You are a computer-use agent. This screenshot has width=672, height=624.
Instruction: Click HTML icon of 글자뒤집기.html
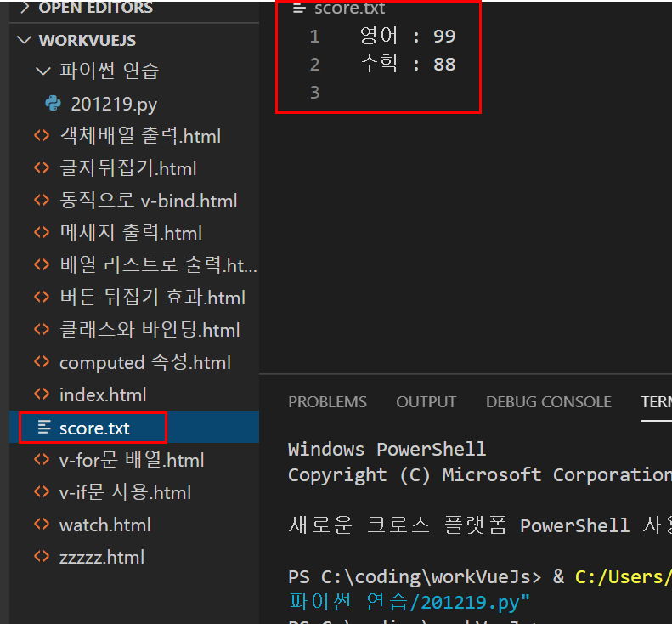point(42,167)
